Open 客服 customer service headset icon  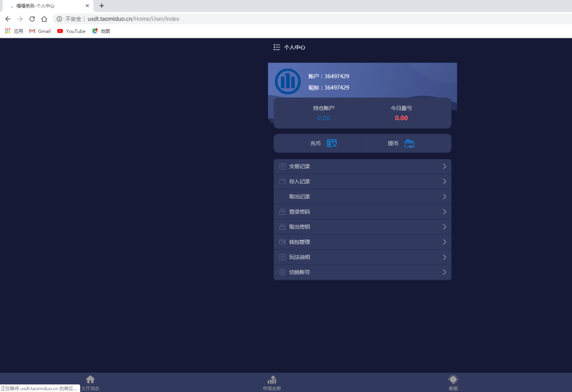point(453,380)
